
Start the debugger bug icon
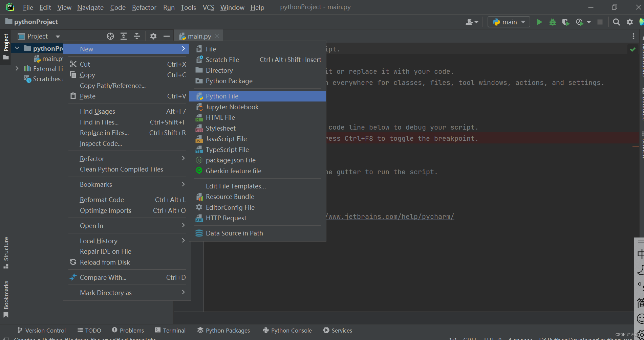(552, 22)
